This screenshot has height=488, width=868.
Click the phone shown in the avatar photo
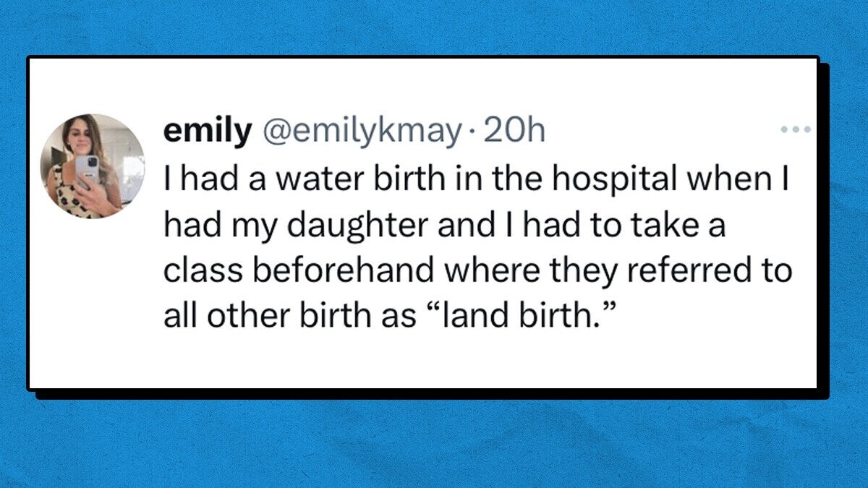86,171
